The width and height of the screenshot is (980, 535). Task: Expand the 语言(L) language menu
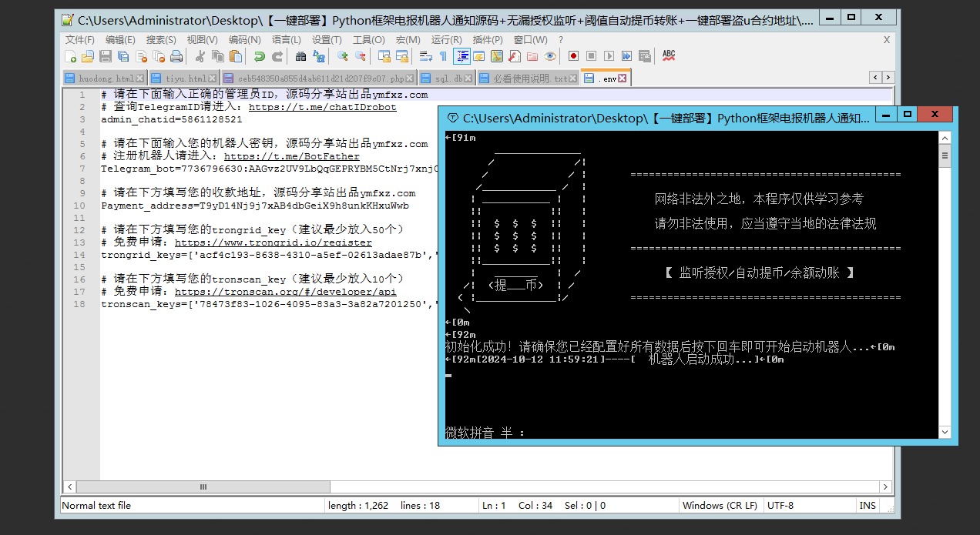(287, 40)
